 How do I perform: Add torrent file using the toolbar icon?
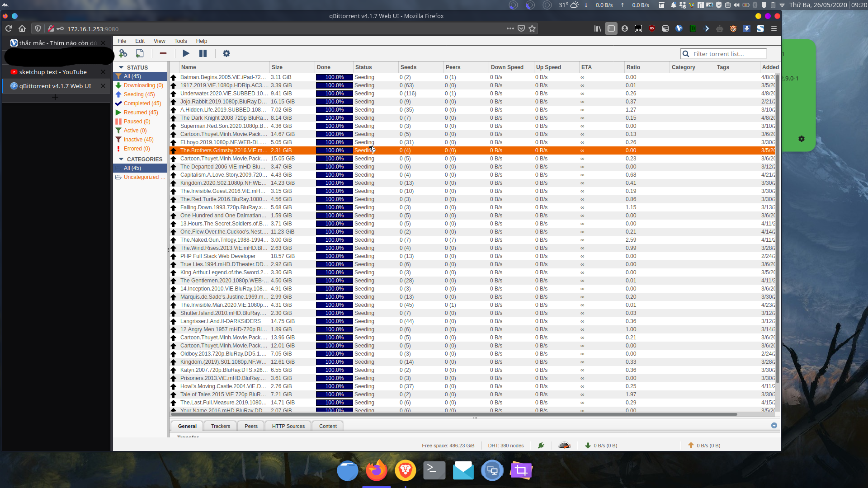coord(140,53)
